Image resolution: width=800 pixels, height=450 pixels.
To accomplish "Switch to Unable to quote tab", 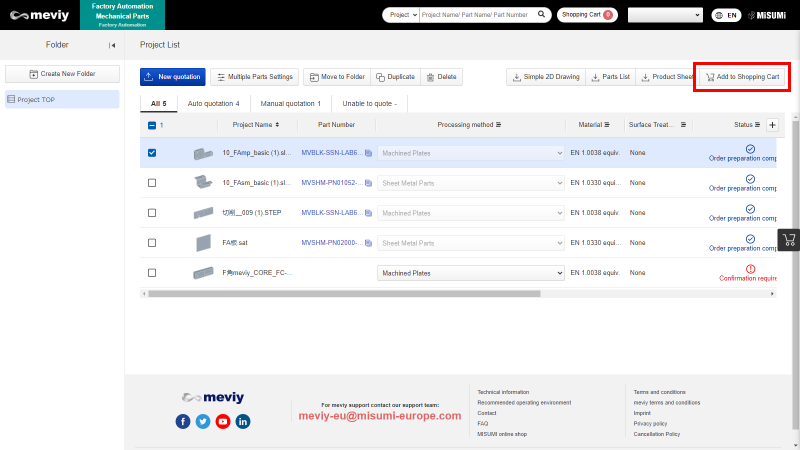I will tap(369, 104).
